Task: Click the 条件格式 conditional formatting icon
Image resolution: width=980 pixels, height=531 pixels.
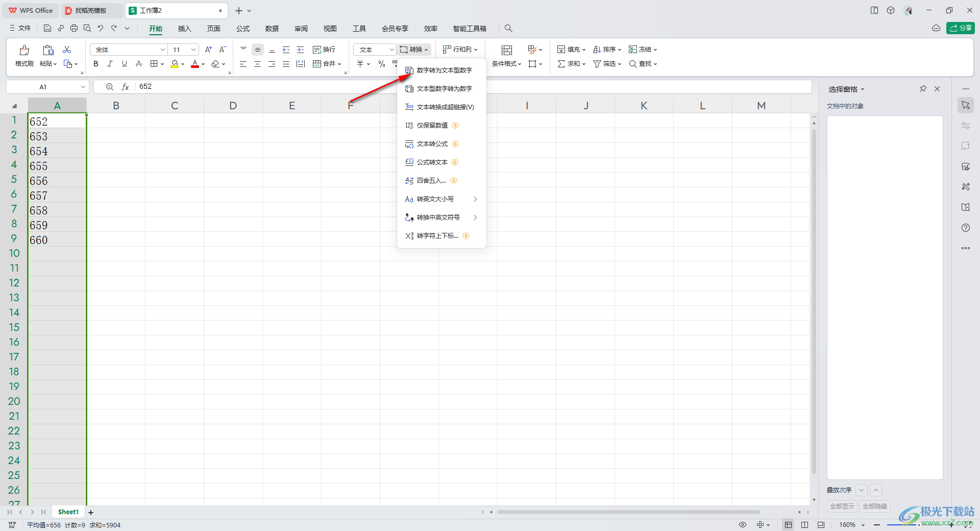Action: tap(507, 50)
